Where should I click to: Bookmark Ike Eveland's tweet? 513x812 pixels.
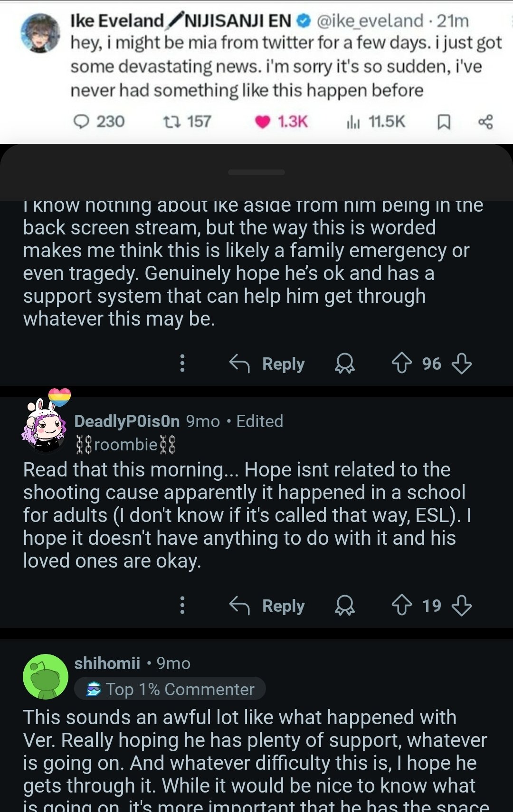[443, 122]
